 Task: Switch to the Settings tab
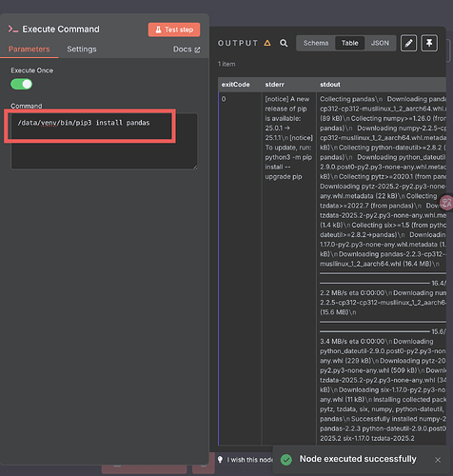pyautogui.click(x=82, y=50)
